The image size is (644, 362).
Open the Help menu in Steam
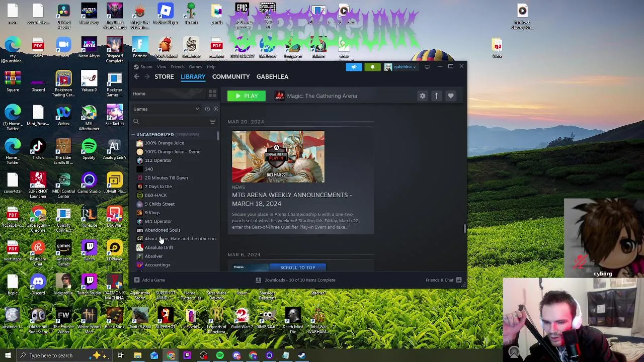click(211, 67)
